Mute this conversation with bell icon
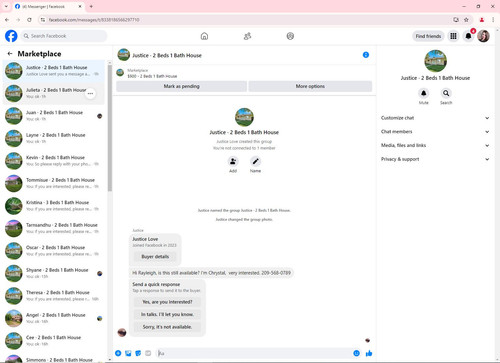 pyautogui.click(x=424, y=93)
